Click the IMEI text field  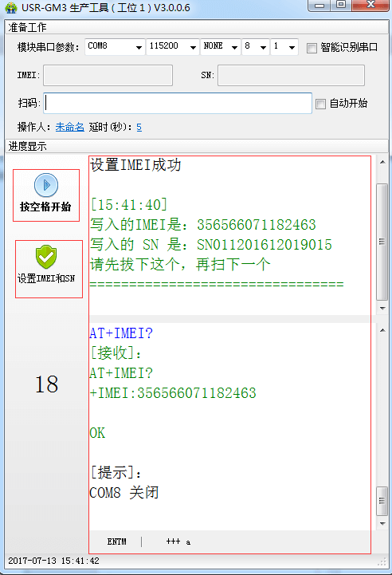(108, 75)
